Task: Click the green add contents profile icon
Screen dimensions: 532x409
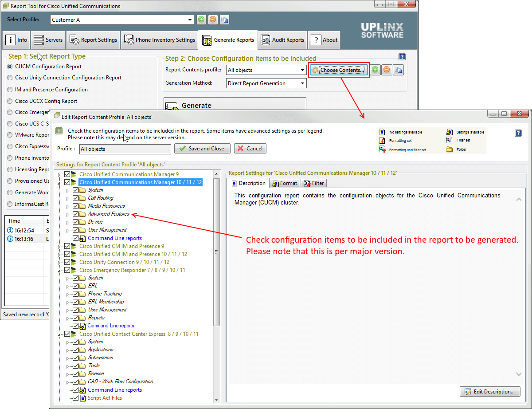Action: click(x=375, y=70)
